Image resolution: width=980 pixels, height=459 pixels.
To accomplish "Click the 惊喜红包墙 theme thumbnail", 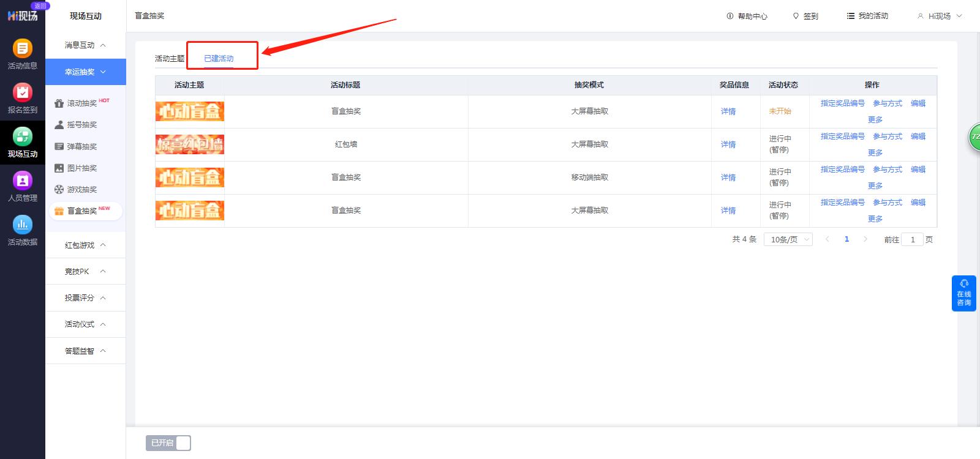I will click(190, 144).
